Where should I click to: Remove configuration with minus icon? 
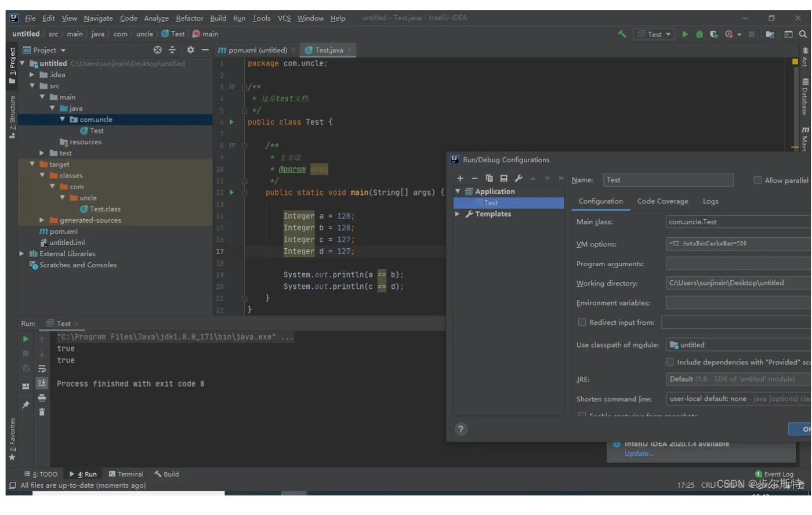474,179
